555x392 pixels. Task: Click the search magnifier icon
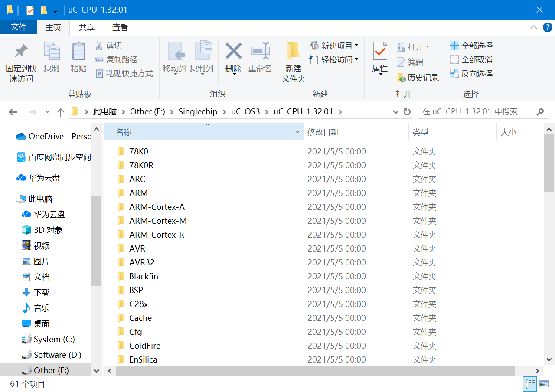540,112
